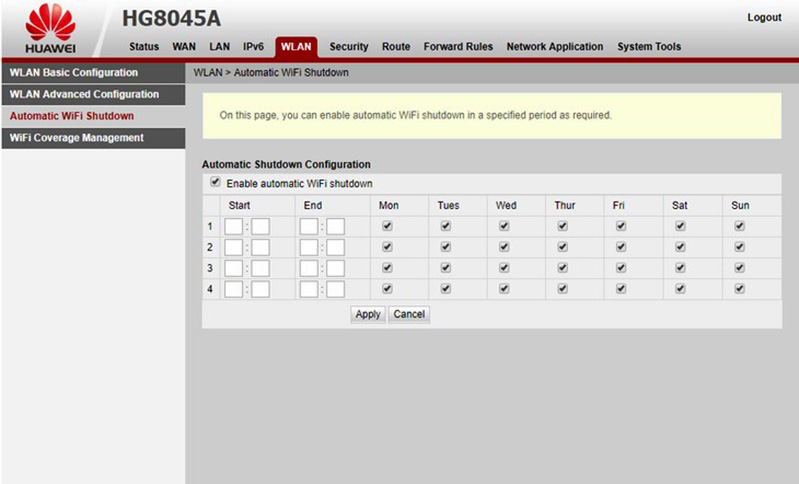Open WLAN Basic Configuration in sidebar
The height and width of the screenshot is (484, 799).
coord(73,73)
